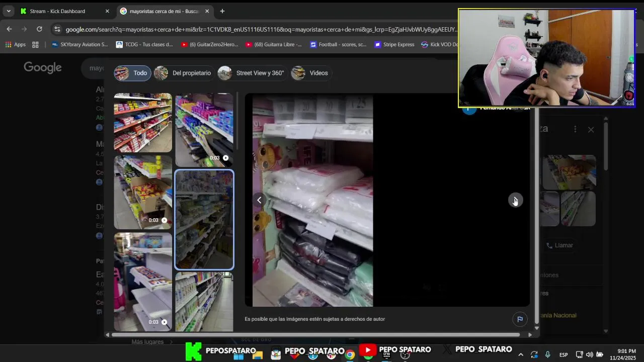The height and width of the screenshot is (362, 644).
Task: Switch to the Videos filter
Action: tap(311, 73)
